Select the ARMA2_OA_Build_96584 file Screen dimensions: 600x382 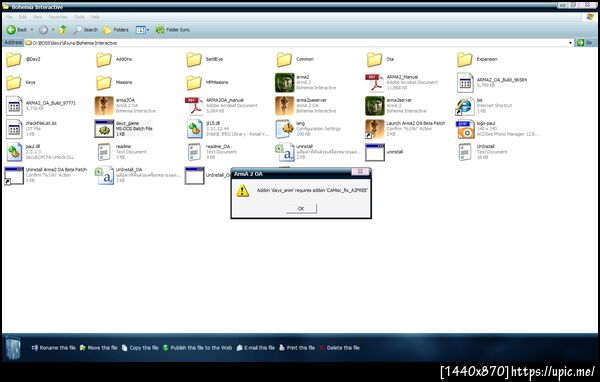pyautogui.click(x=492, y=82)
